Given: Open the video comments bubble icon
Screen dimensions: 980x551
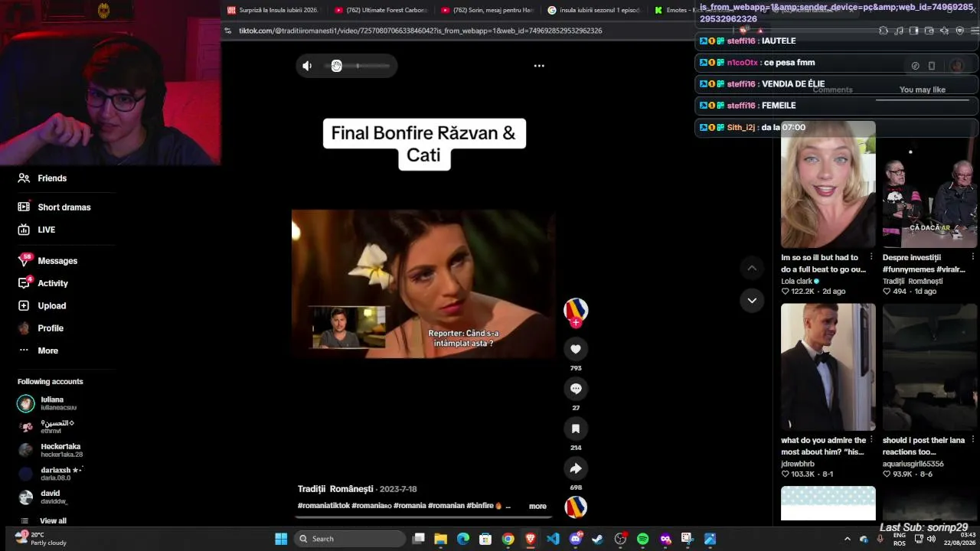Looking at the screenshot, I should tap(576, 389).
